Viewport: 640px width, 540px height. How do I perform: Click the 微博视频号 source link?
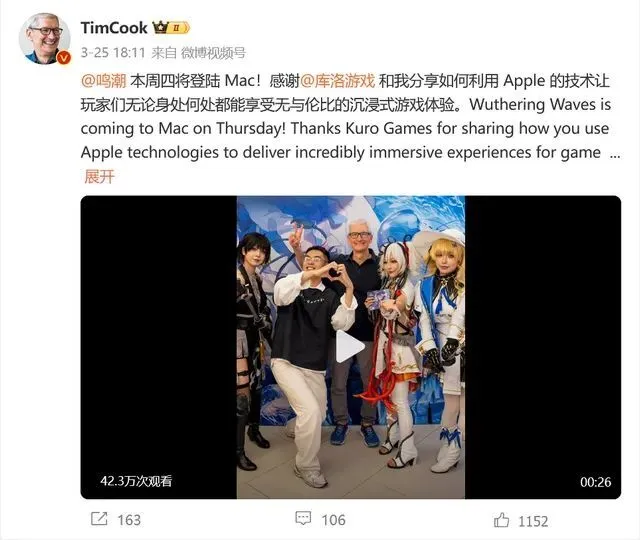tap(213, 53)
